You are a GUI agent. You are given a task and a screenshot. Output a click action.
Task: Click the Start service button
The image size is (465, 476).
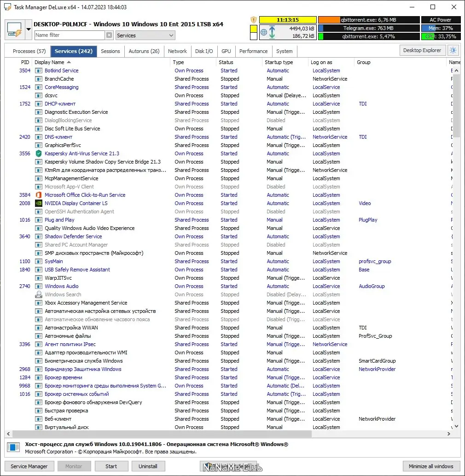(x=111, y=466)
